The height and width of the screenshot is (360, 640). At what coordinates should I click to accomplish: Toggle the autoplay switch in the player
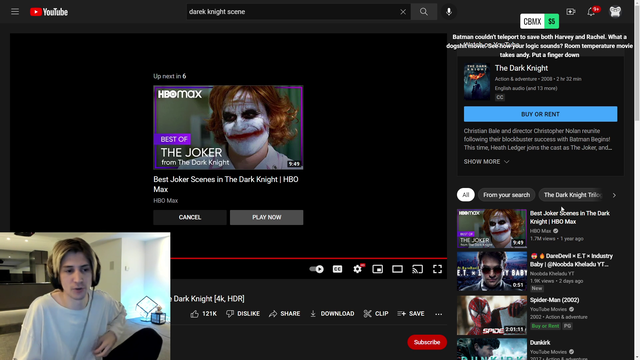(316, 269)
